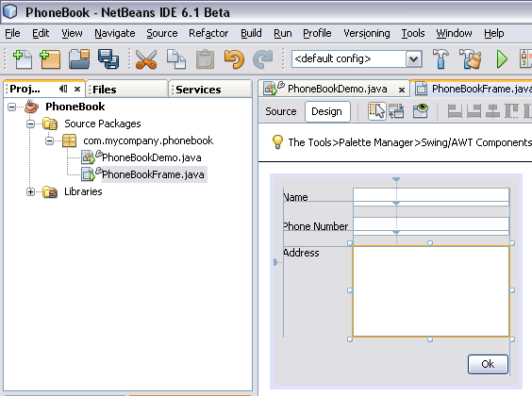
Task: Open the Refactor menu
Action: (208, 33)
